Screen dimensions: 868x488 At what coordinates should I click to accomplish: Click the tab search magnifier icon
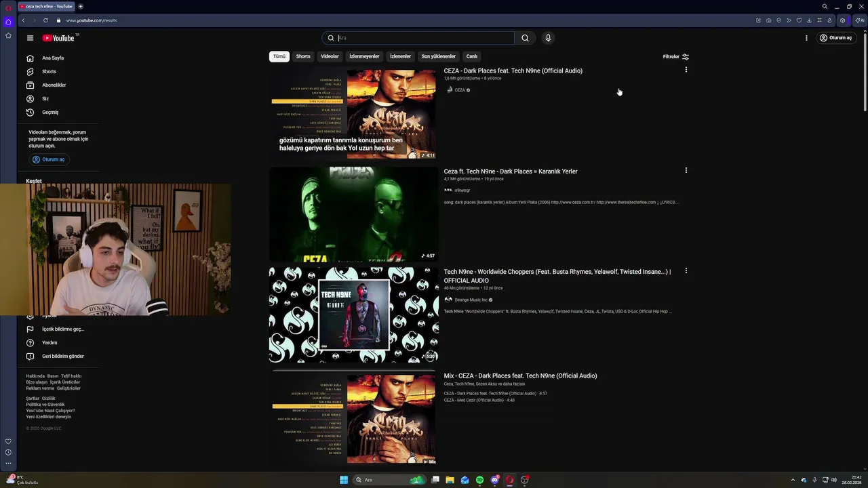(x=825, y=6)
